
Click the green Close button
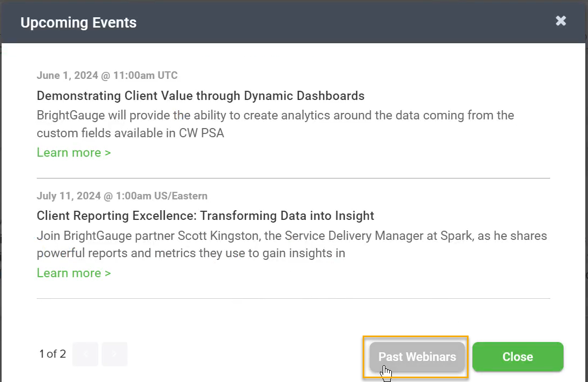click(x=518, y=357)
